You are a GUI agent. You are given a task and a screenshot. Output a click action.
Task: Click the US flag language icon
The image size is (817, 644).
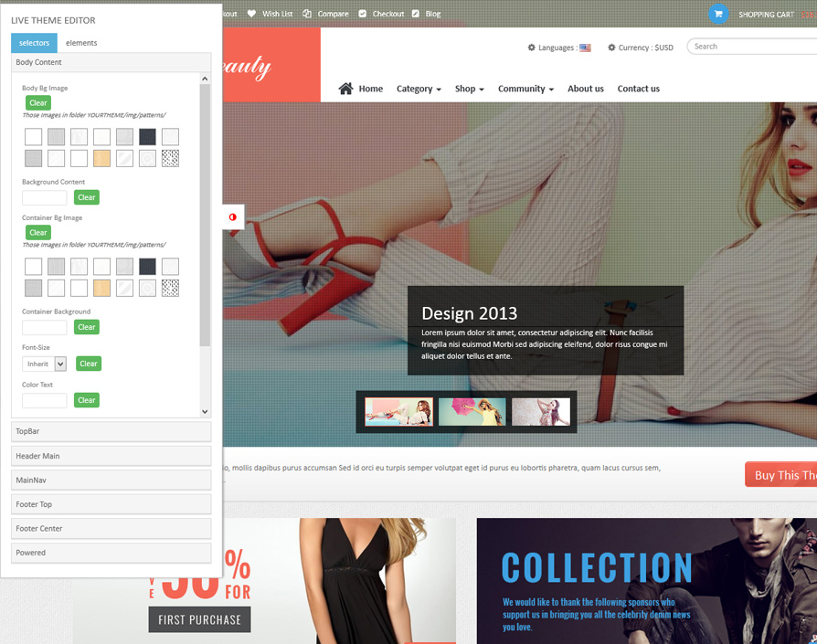point(585,48)
